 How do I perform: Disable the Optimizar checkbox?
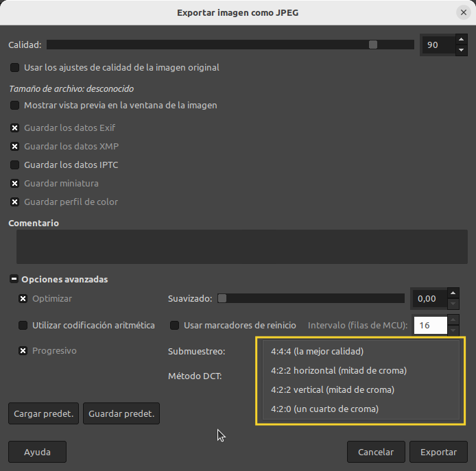tap(23, 298)
